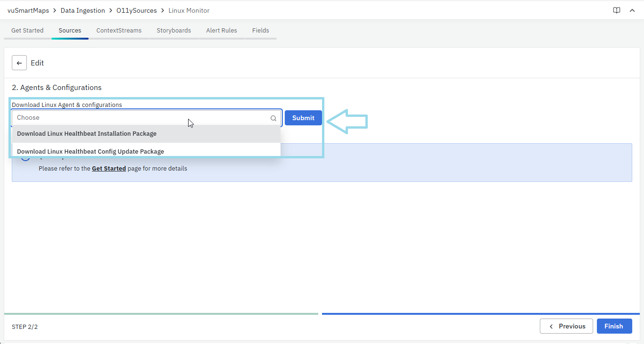Switch to the Storyboards tab

click(173, 30)
